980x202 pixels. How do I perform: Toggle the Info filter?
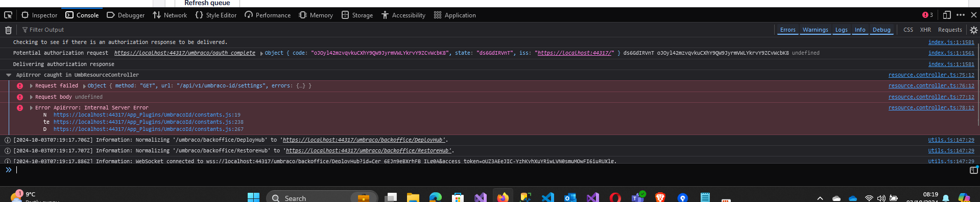(x=860, y=30)
